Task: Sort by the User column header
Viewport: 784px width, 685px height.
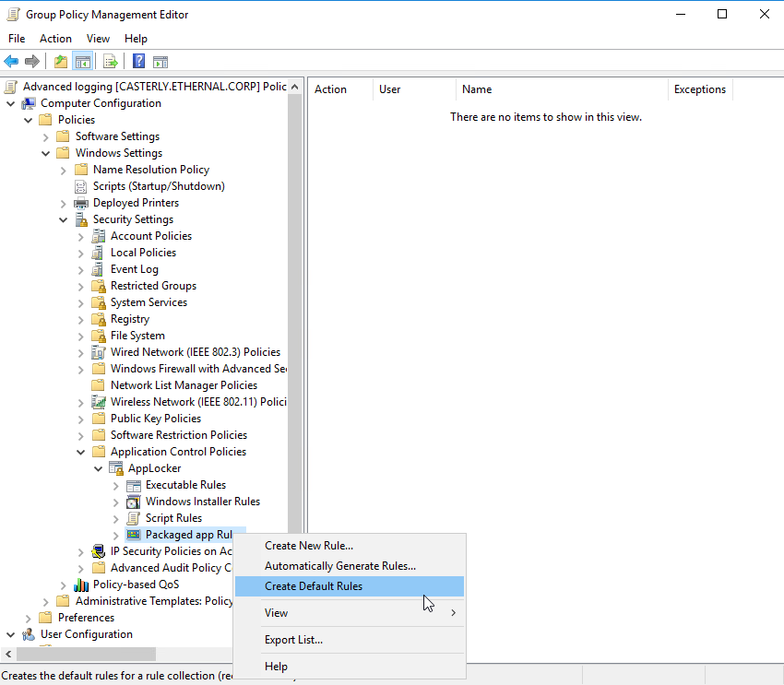Action: tap(414, 89)
